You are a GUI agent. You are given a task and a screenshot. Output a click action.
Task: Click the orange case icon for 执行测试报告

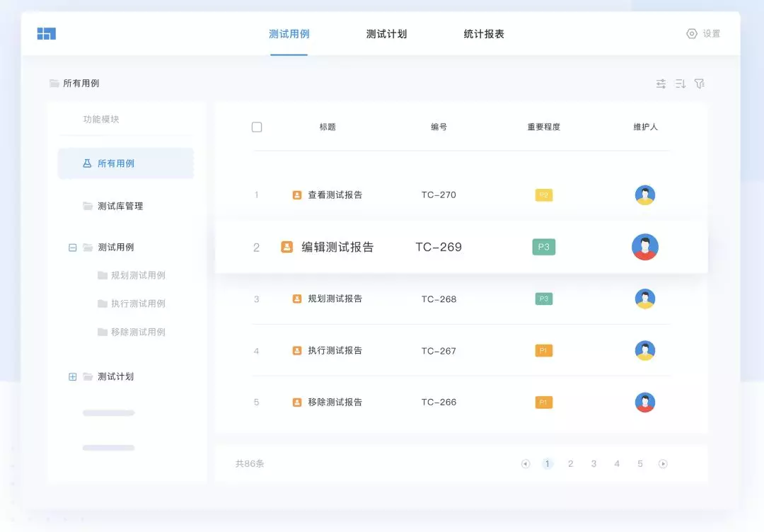296,350
